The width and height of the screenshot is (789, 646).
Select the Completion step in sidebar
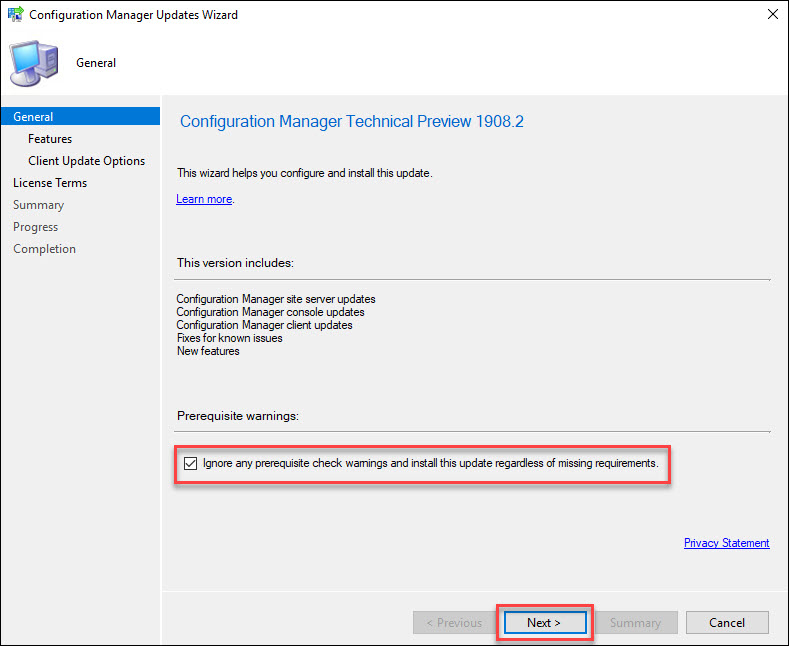coord(44,249)
